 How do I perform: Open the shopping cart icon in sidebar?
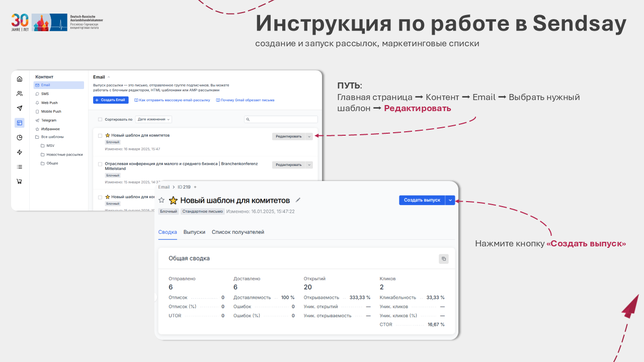20,182
